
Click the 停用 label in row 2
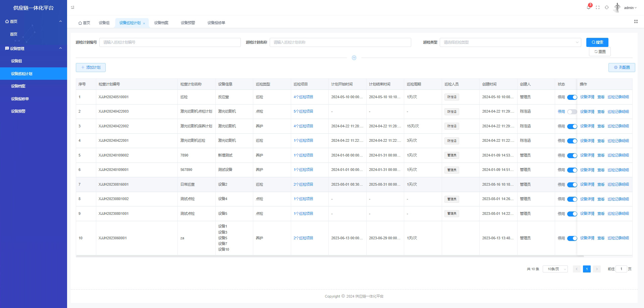point(561,112)
